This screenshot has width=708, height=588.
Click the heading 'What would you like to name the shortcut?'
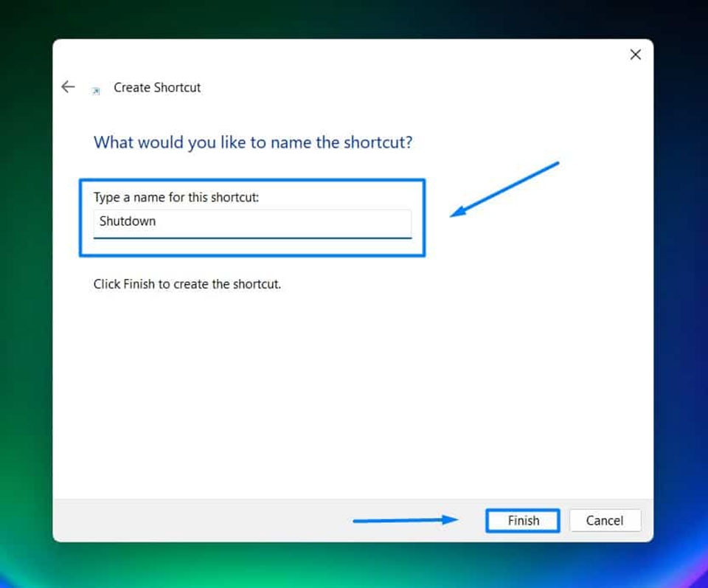click(x=253, y=142)
